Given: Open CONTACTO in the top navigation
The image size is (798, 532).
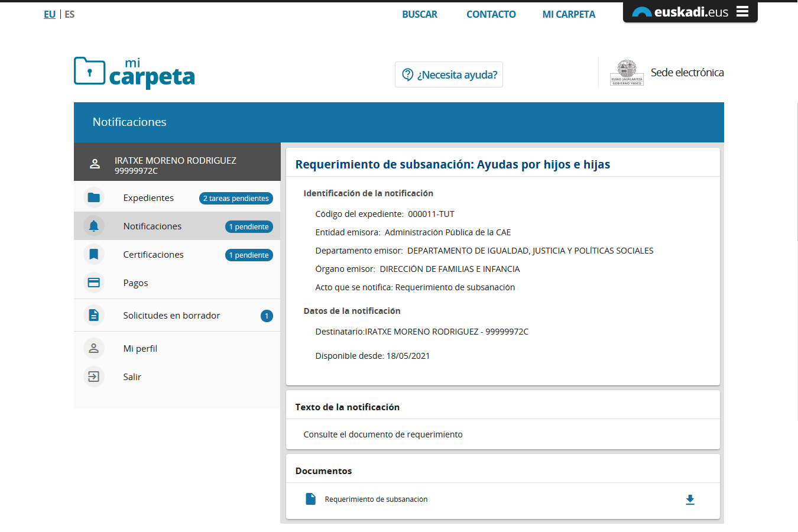Looking at the screenshot, I should pyautogui.click(x=491, y=14).
